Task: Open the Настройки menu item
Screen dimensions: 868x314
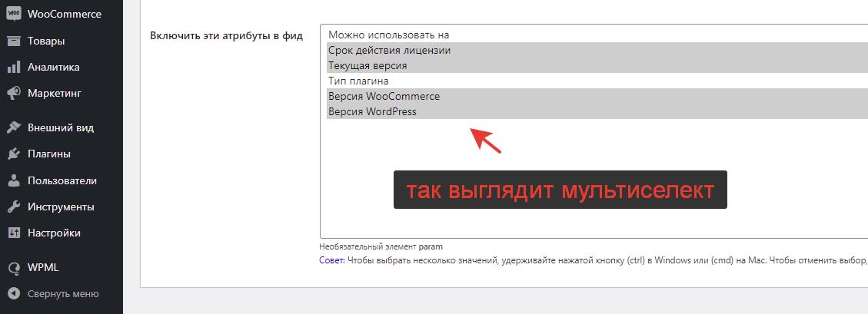Action: (53, 233)
